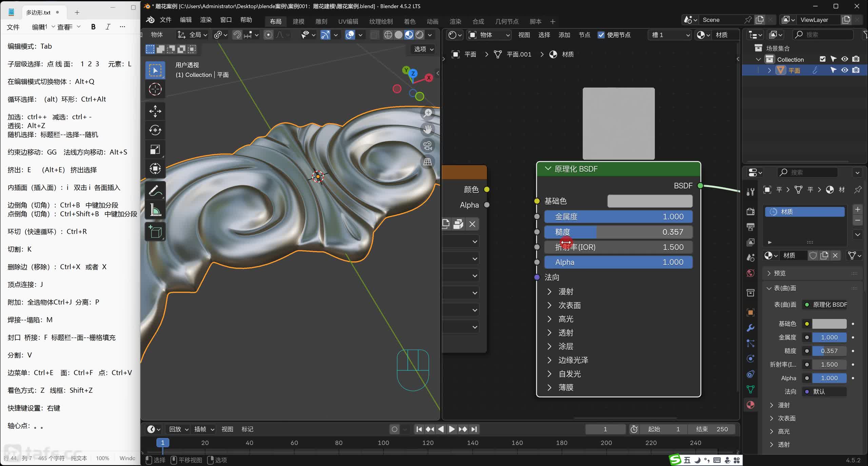
Task: Select the Rotate tool icon
Action: pyautogui.click(x=155, y=130)
